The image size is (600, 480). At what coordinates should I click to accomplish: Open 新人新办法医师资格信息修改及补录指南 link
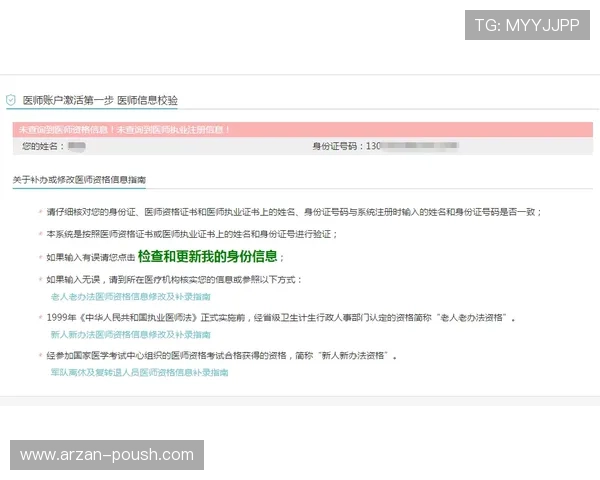click(130, 335)
